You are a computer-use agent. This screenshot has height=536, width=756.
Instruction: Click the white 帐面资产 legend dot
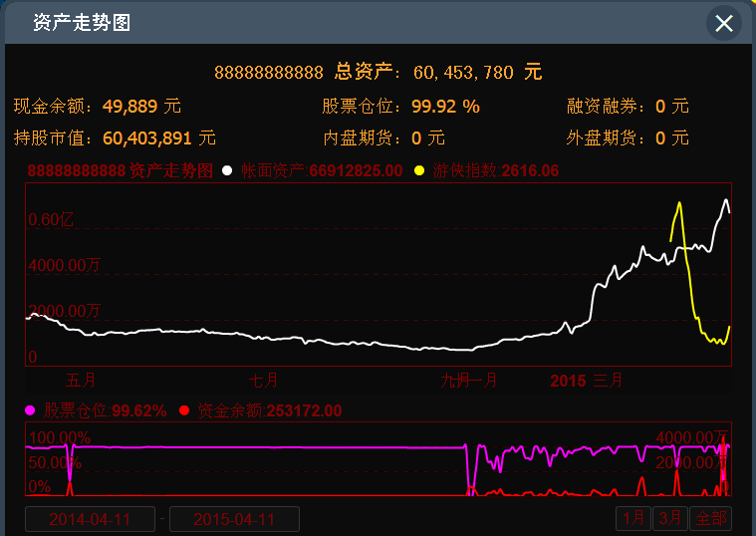(227, 171)
